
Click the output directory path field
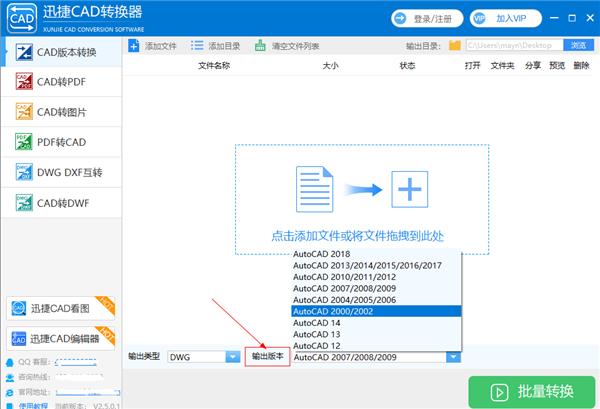click(x=514, y=45)
